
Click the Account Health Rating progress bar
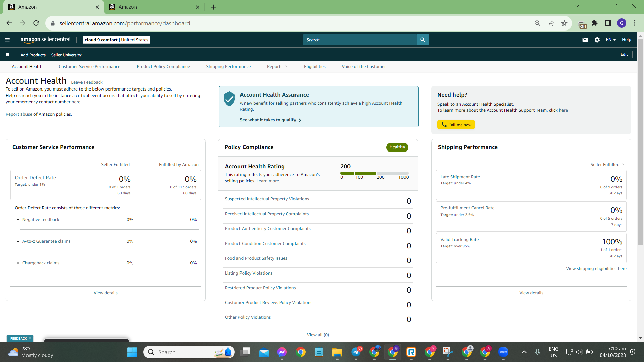coord(375,173)
